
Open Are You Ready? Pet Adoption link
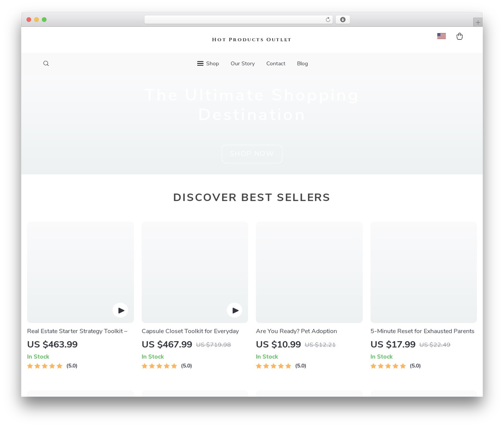296,331
